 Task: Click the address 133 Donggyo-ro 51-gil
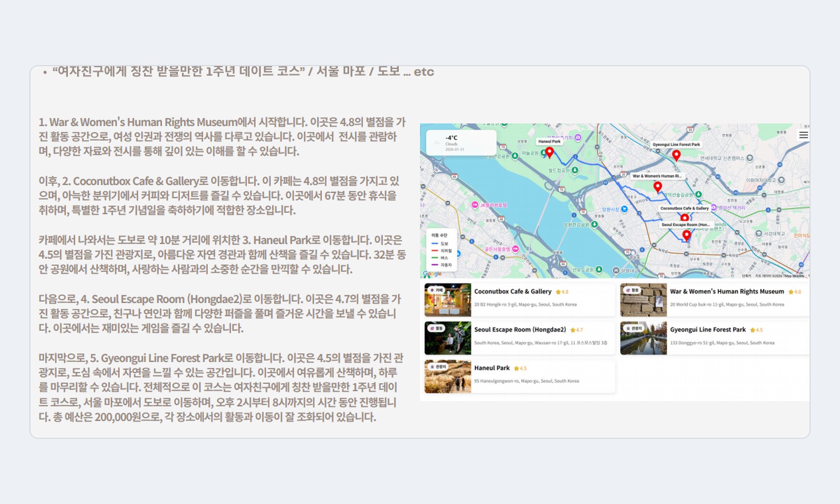(x=722, y=343)
